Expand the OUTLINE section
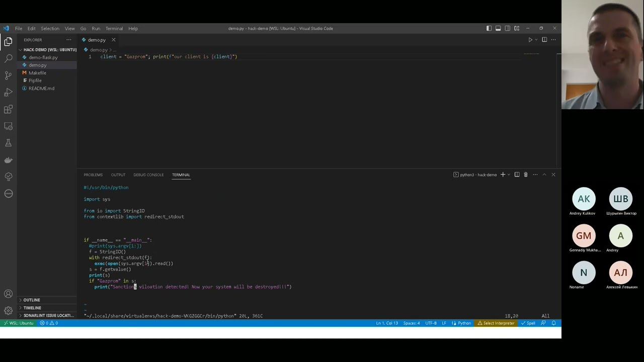644x362 pixels. tap(48, 300)
